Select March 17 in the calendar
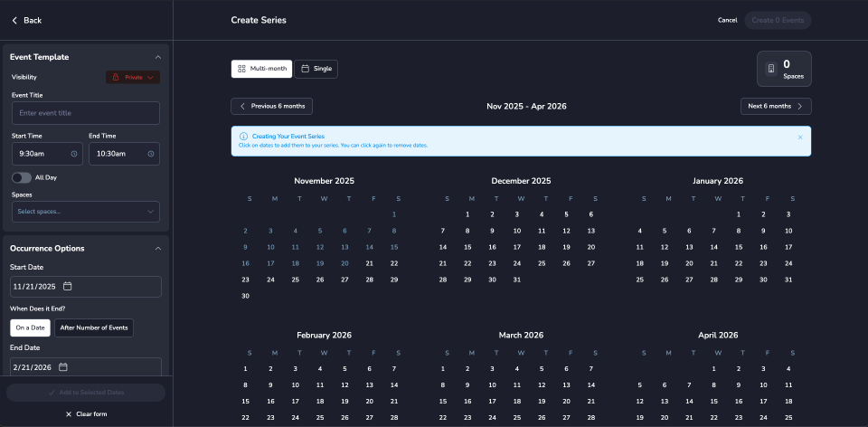 click(492, 402)
